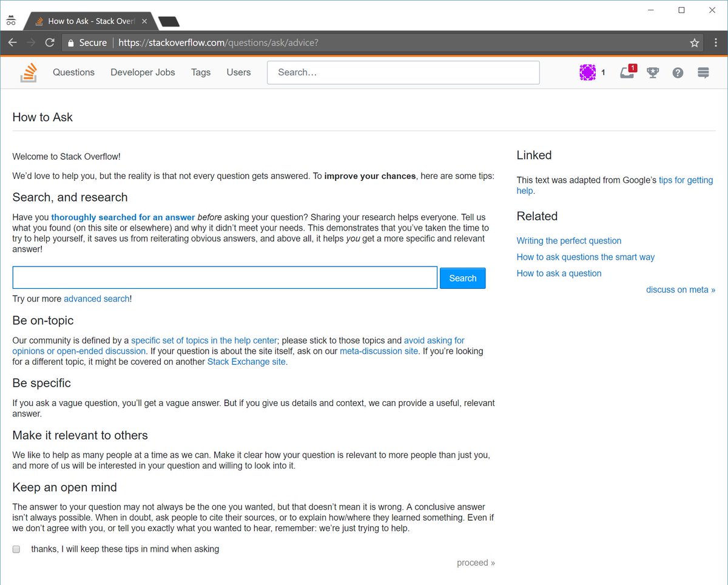This screenshot has height=585, width=728.
Task: Minimize the browser window
Action: pos(650,10)
